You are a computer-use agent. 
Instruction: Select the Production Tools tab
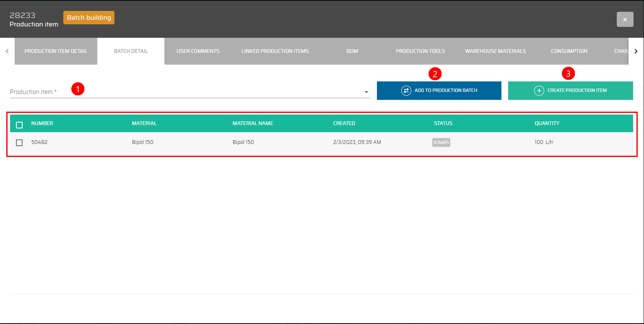click(420, 51)
